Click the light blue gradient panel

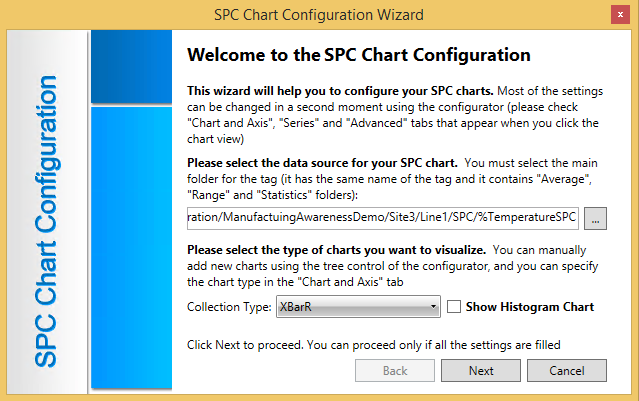pyautogui.click(x=132, y=240)
